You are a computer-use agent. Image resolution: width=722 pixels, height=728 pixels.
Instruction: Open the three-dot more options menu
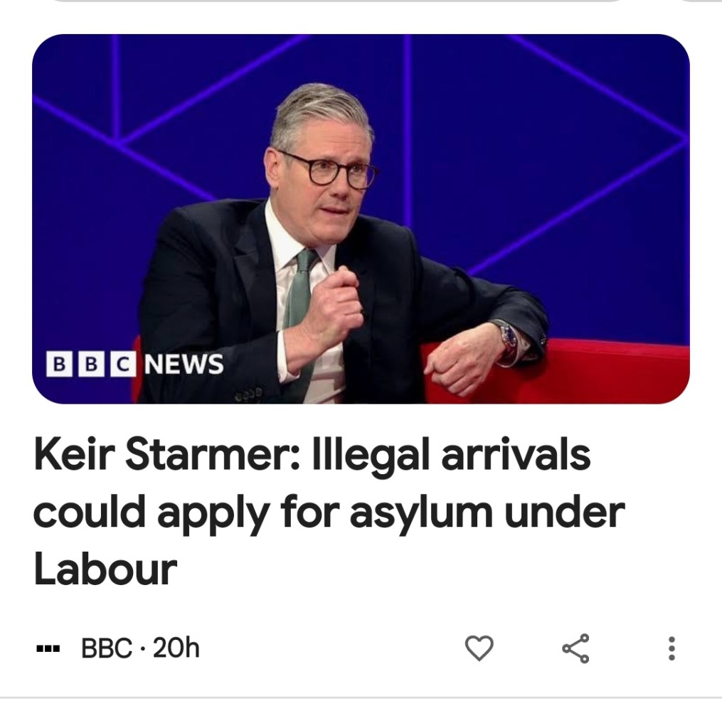(x=671, y=648)
